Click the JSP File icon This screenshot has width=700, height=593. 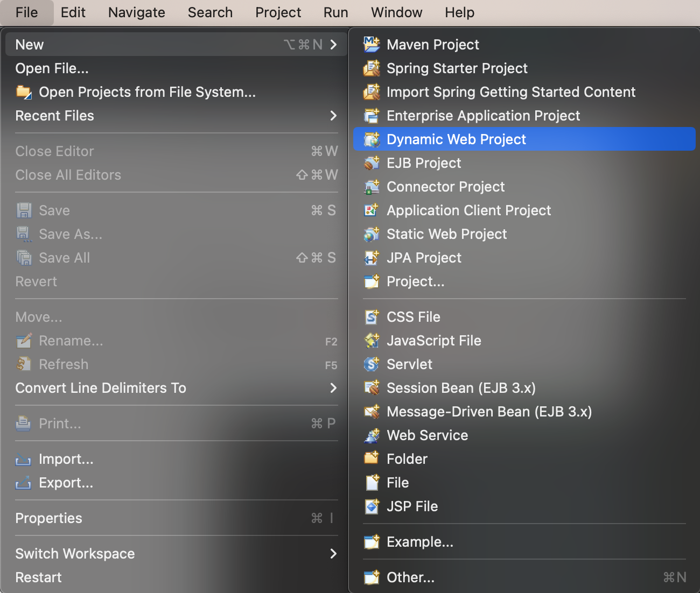[x=372, y=506]
